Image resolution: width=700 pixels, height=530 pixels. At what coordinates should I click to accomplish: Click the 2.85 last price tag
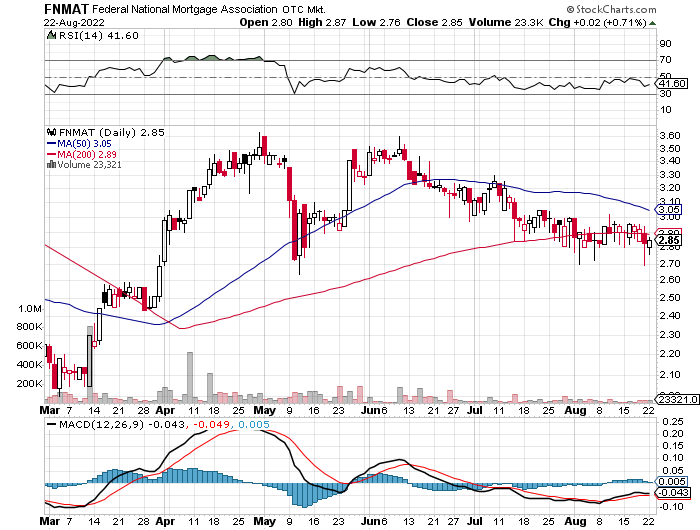coord(668,241)
